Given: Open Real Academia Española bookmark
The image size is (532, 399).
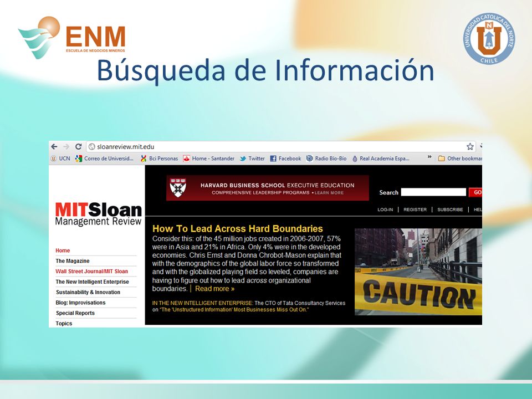Looking at the screenshot, I should pos(381,158).
